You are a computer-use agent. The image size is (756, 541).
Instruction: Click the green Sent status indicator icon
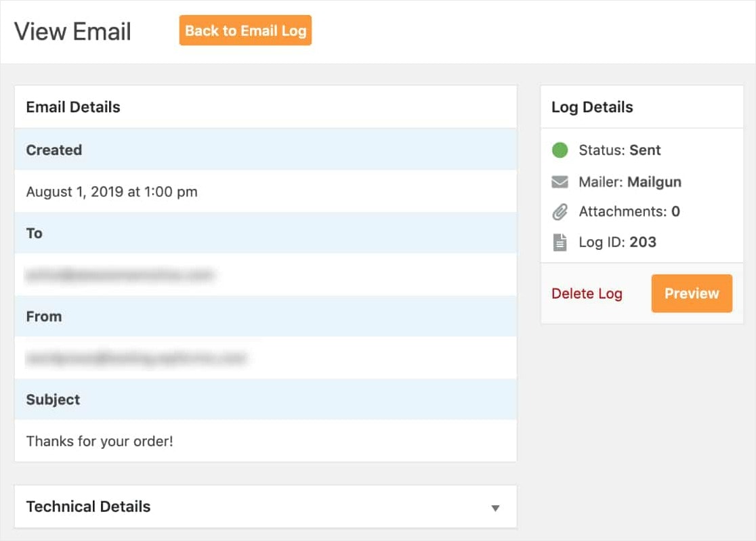coord(560,150)
